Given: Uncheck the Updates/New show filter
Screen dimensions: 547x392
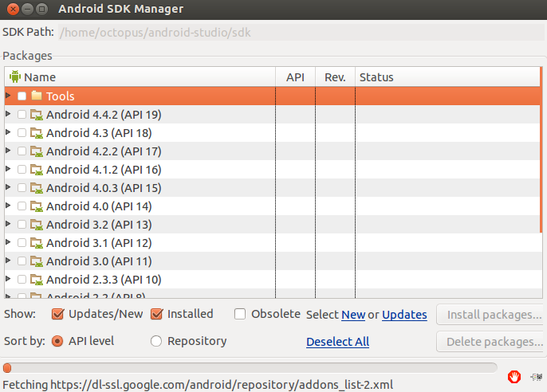Looking at the screenshot, I should tap(57, 314).
